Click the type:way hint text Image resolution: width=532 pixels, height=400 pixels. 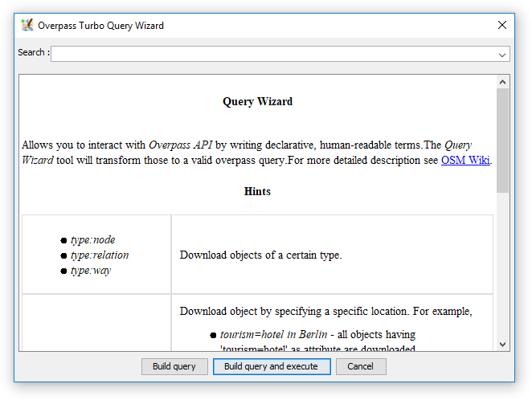click(x=91, y=271)
